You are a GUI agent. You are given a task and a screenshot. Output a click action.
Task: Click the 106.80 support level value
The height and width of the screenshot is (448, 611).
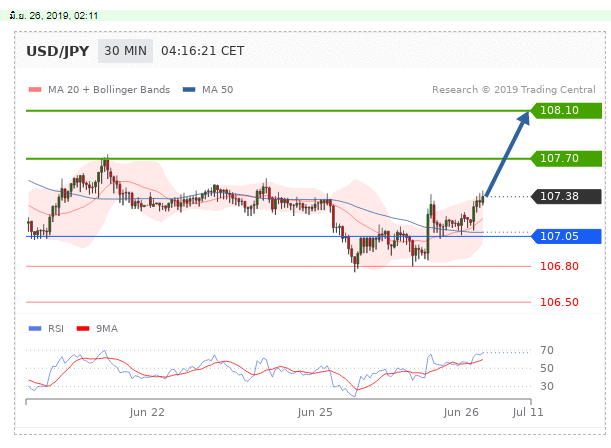click(559, 266)
